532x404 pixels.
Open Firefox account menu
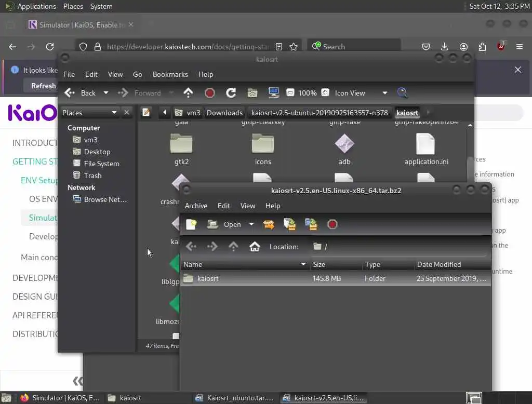463,46
